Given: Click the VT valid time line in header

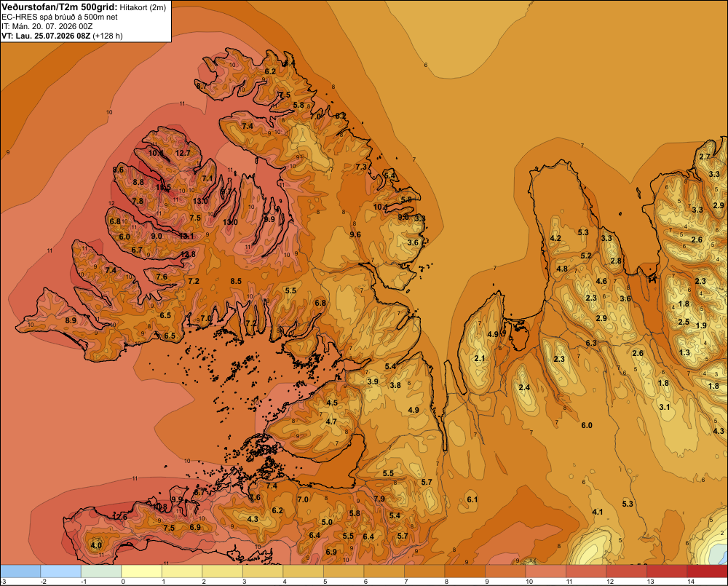Looking at the screenshot, I should (x=62, y=36).
